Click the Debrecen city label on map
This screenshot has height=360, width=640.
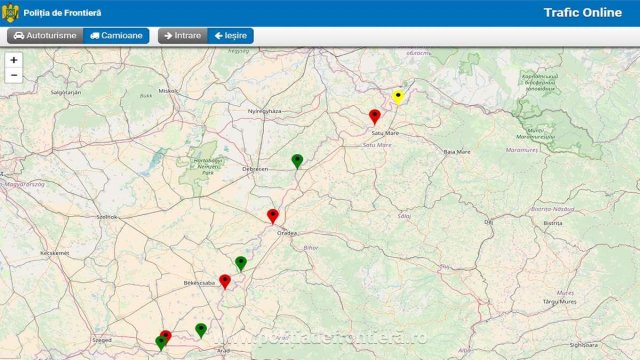click(255, 169)
